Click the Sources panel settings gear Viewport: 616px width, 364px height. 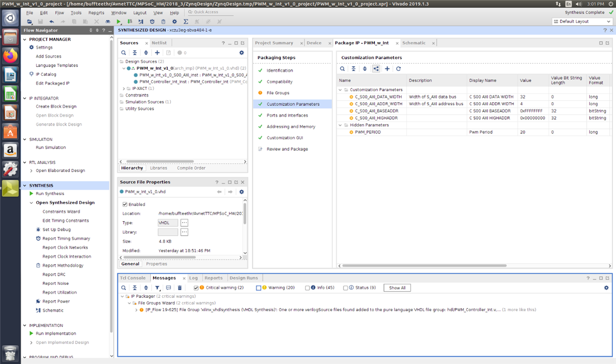tap(242, 52)
